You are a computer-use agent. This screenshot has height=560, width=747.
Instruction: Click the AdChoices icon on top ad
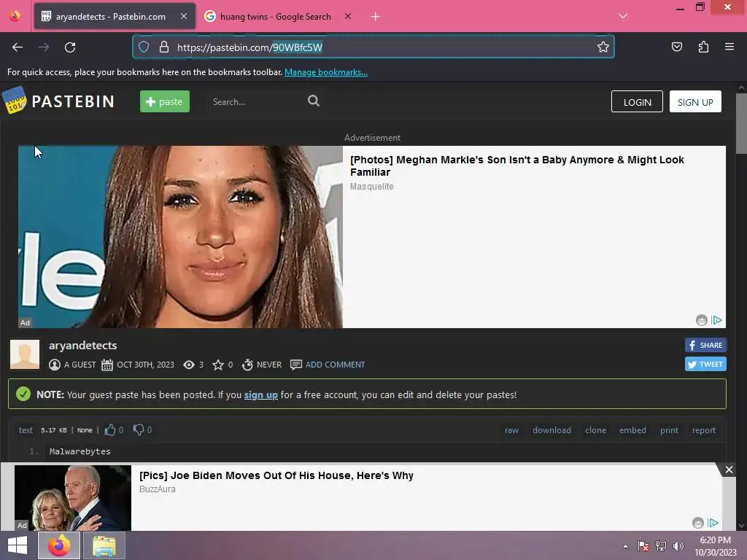click(x=717, y=320)
